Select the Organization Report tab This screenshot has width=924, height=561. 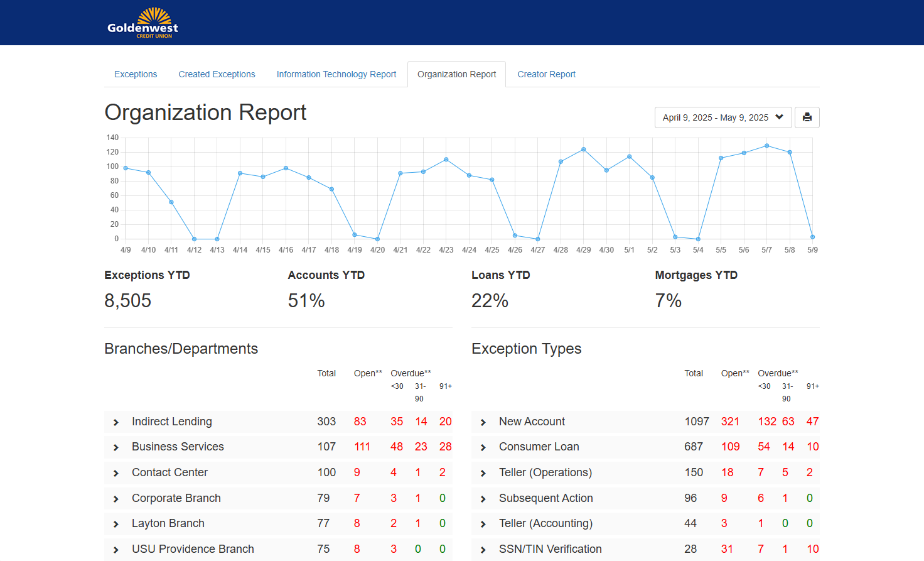(456, 74)
